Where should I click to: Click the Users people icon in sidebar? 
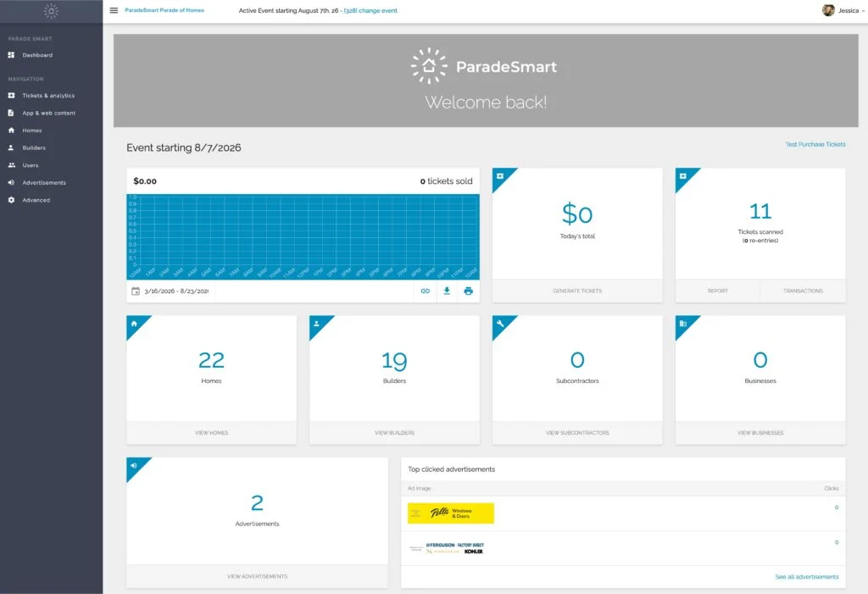[x=11, y=165]
